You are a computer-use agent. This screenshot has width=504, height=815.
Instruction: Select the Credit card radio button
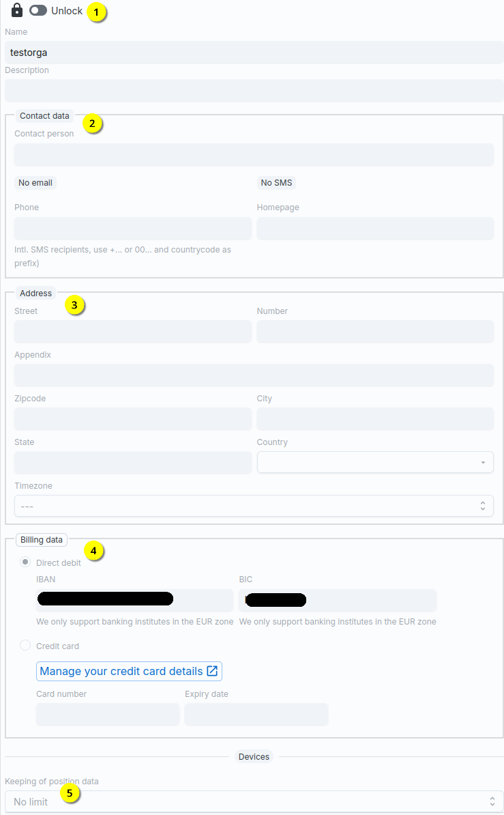click(25, 645)
